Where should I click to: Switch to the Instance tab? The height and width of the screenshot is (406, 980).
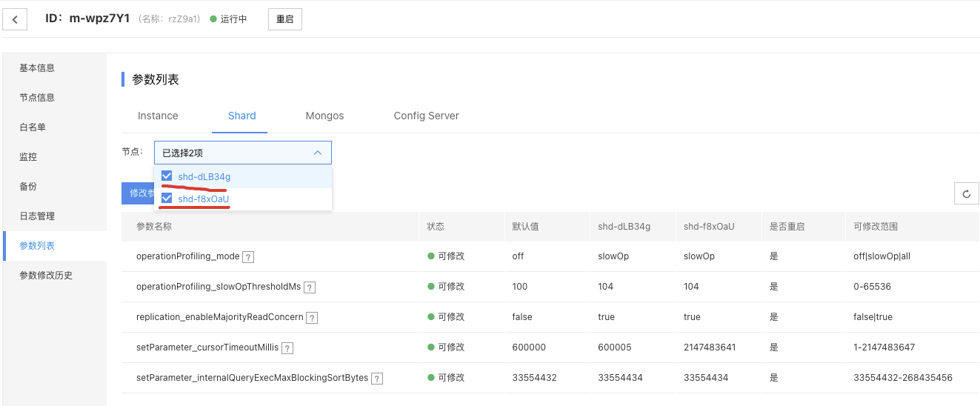tap(158, 116)
